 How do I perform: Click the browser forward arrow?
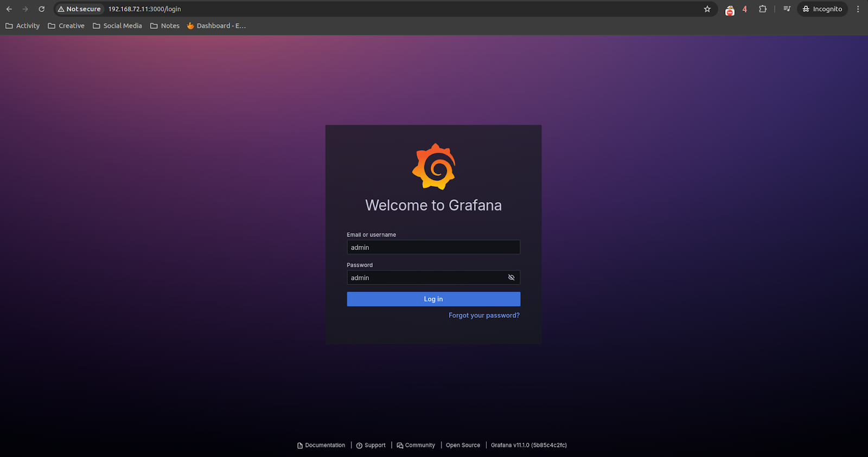(x=25, y=9)
